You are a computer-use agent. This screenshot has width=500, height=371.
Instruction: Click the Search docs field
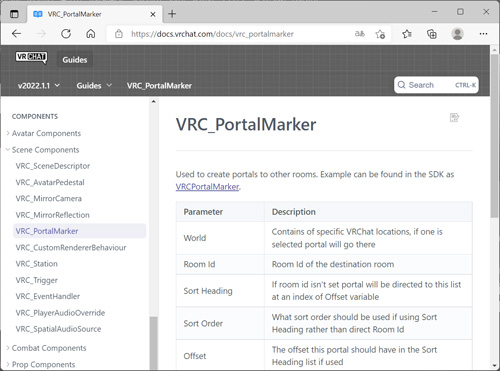coord(436,85)
